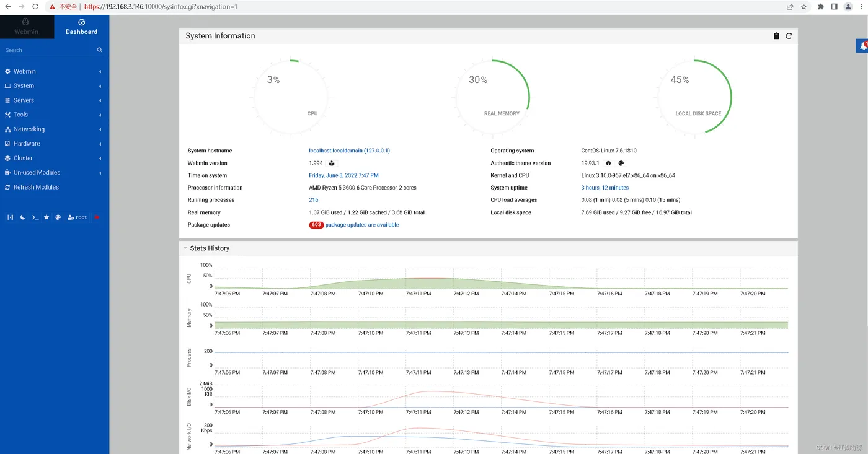Click the CPU history graph
This screenshot has height=454, width=868.
pos(501,279)
